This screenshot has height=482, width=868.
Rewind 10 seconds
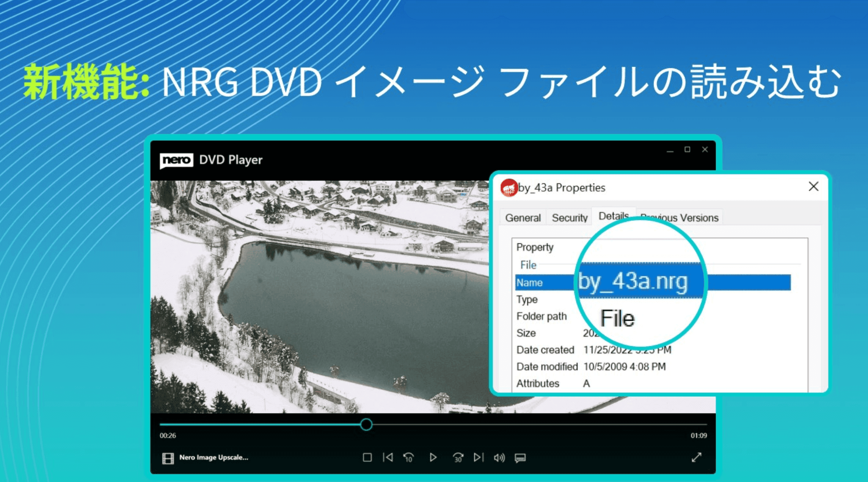[x=408, y=457]
